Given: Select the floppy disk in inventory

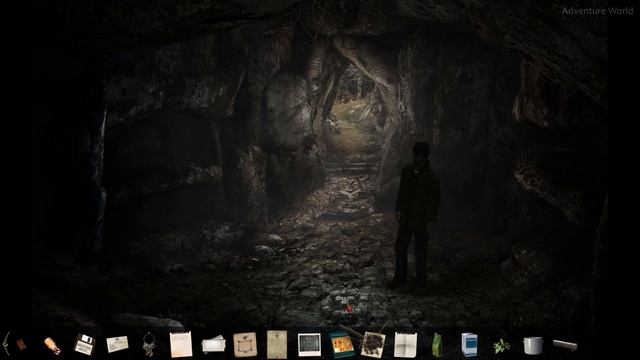Looking at the screenshot, I should (x=84, y=345).
